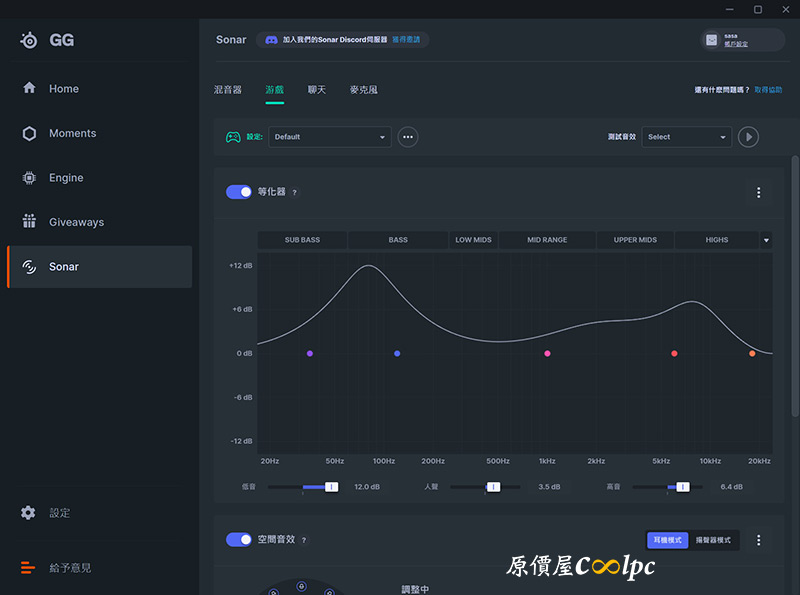800x595 pixels.
Task: Select the orange EQ band point
Action: tap(752, 353)
